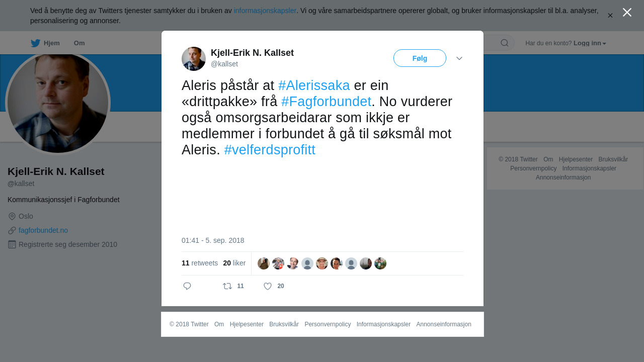Click the retweet icon under the tweet
Viewport: 644px width, 362px height.
click(227, 286)
